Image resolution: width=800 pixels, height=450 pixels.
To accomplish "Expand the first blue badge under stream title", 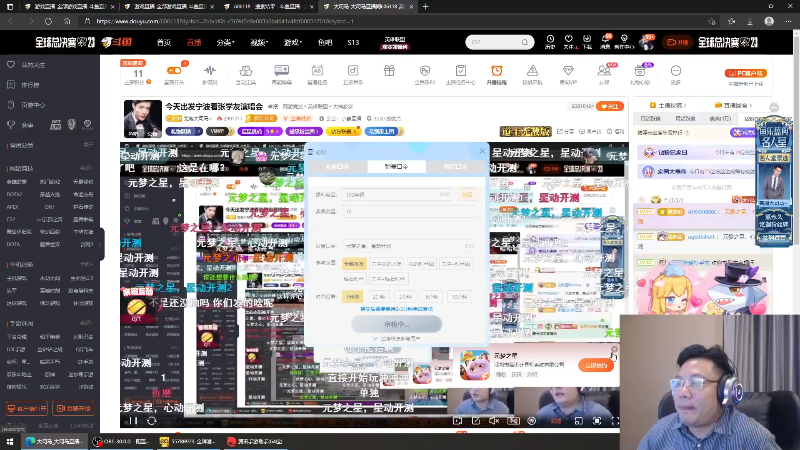I will [184, 132].
